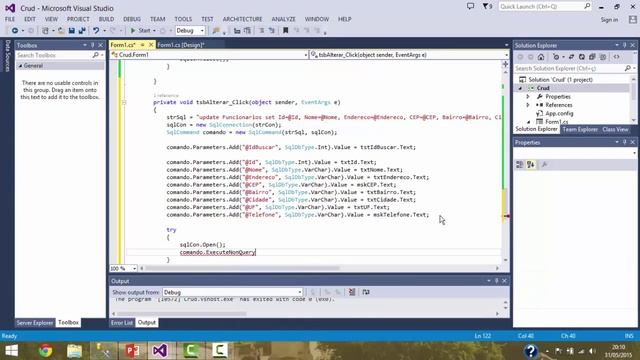
Task: Close the Form1.cs editor tab
Action: (151, 45)
